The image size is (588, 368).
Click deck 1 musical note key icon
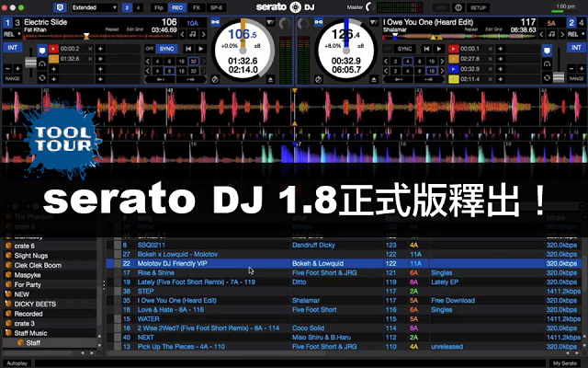click(193, 35)
